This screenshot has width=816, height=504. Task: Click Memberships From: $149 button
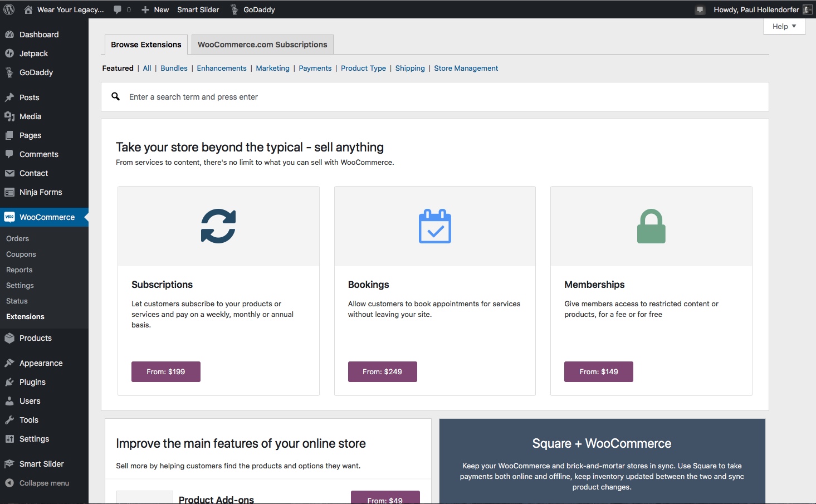tap(599, 371)
